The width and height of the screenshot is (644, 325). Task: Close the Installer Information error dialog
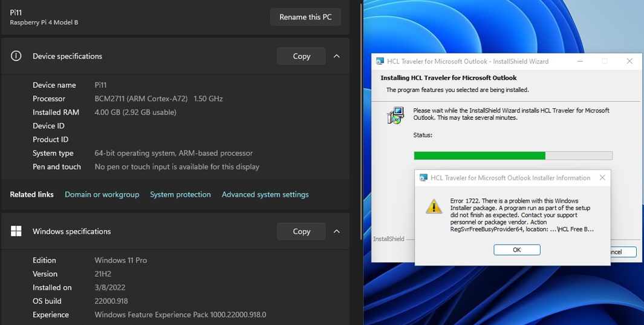[x=602, y=177]
